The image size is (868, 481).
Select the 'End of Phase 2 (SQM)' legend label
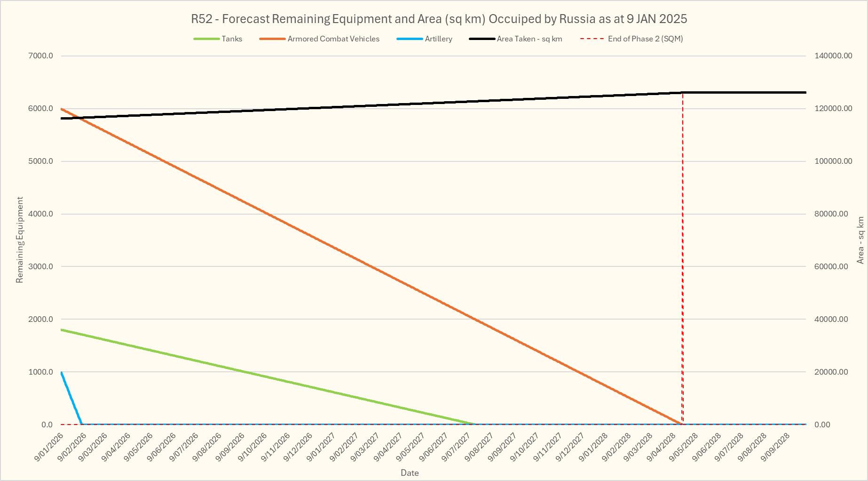645,39
